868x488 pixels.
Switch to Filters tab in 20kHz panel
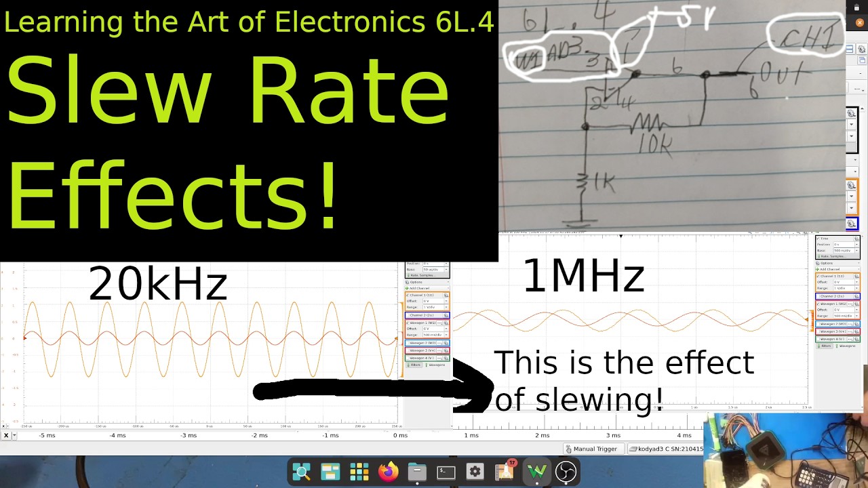(414, 365)
